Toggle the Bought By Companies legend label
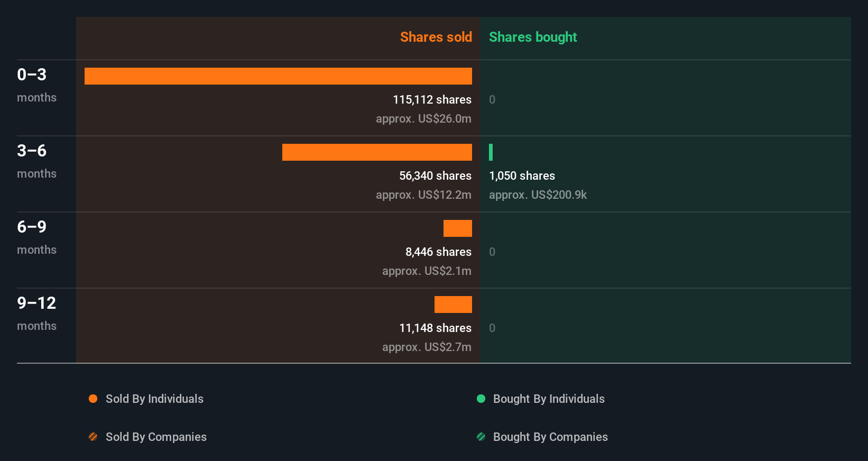The width and height of the screenshot is (868, 461). click(x=550, y=437)
